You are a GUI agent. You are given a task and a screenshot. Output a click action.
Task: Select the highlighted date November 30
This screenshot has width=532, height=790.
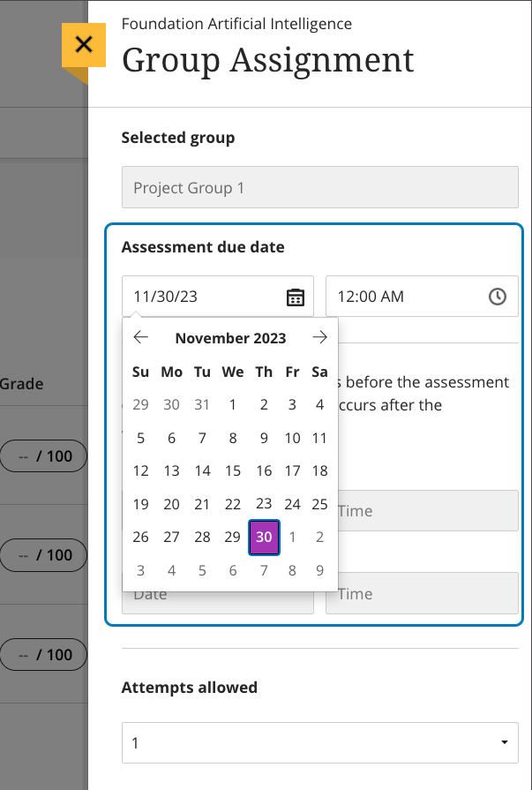pos(263,537)
